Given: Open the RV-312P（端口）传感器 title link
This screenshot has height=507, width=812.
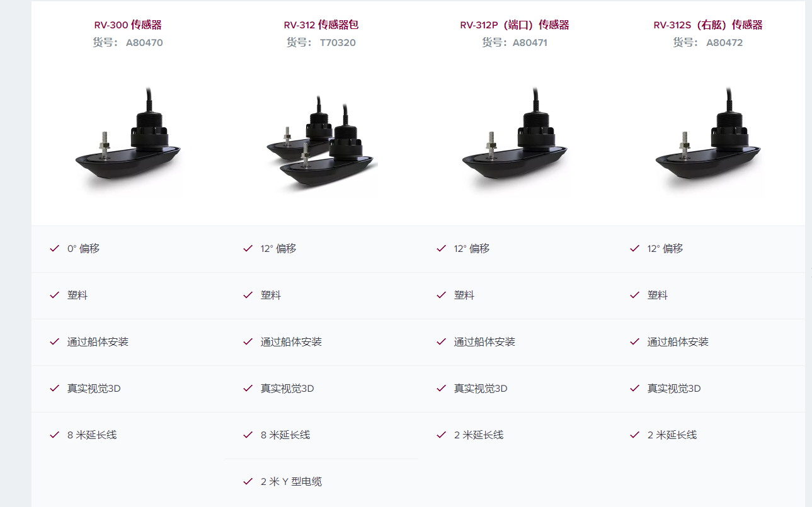Looking at the screenshot, I should [515, 25].
